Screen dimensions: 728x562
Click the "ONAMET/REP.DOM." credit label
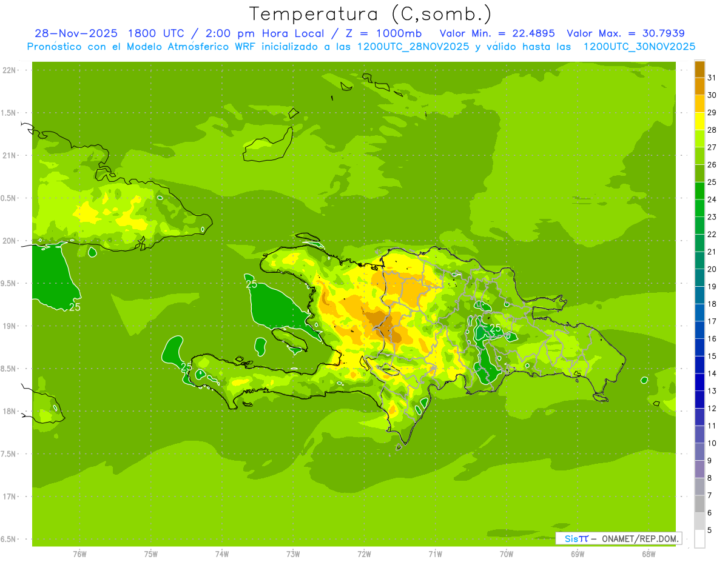tap(640, 538)
